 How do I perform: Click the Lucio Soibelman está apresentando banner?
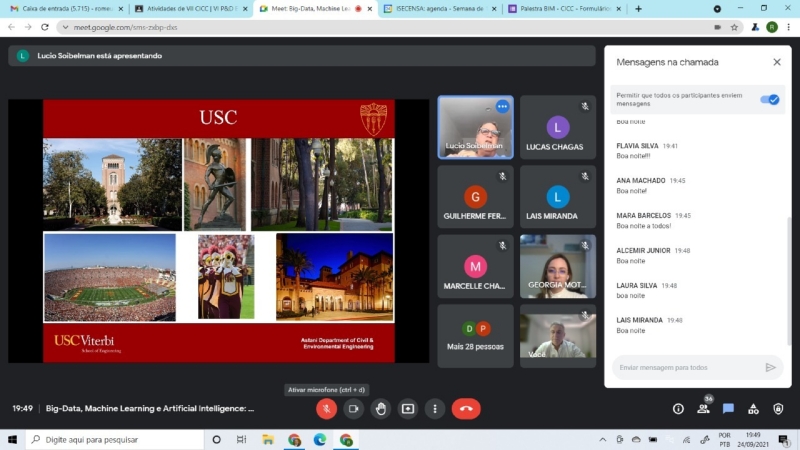(x=302, y=56)
